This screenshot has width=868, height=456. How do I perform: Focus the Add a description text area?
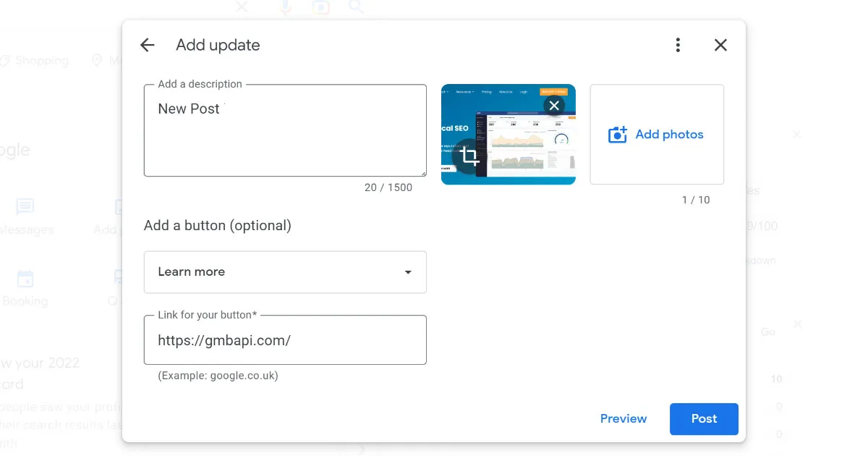click(285, 130)
